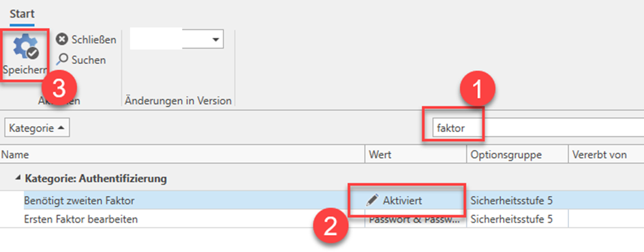Collapse the Kategorie: Authentifizierung group
The image size is (644, 252).
18,178
